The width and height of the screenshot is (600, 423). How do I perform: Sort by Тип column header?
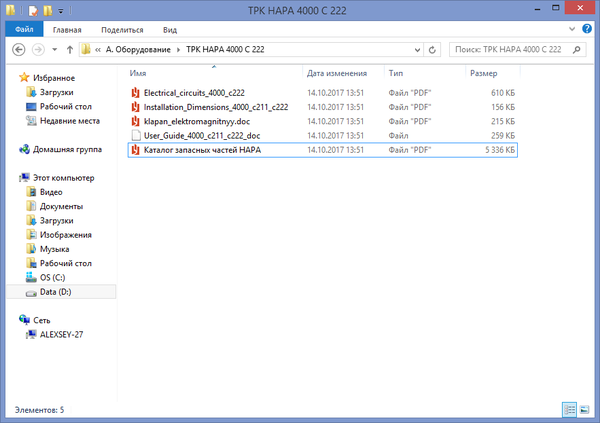396,73
